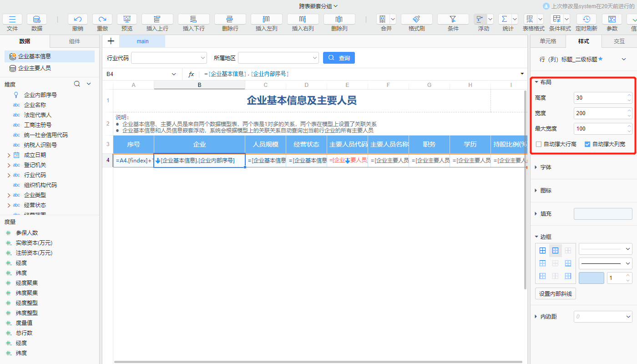Viewport: 637px width, 364px height.
Task: Click the search icon beside 维度
Action: [x=77, y=84]
